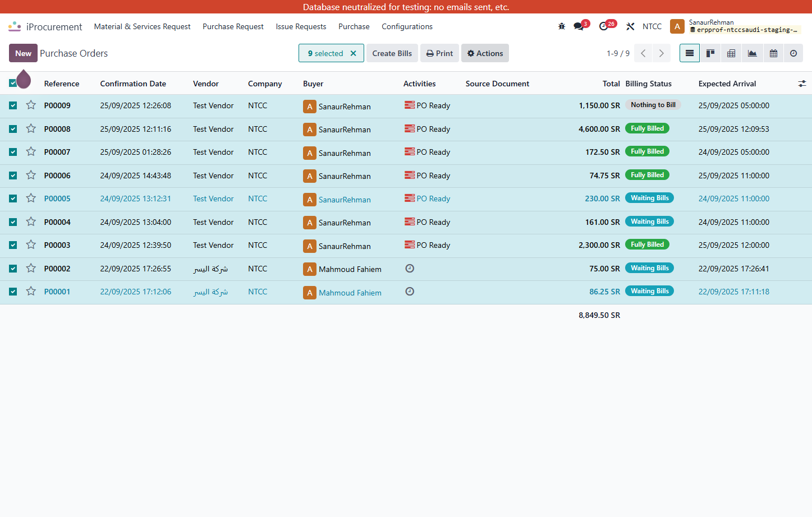Switch to pivot table view
812x517 pixels.
tap(731, 53)
